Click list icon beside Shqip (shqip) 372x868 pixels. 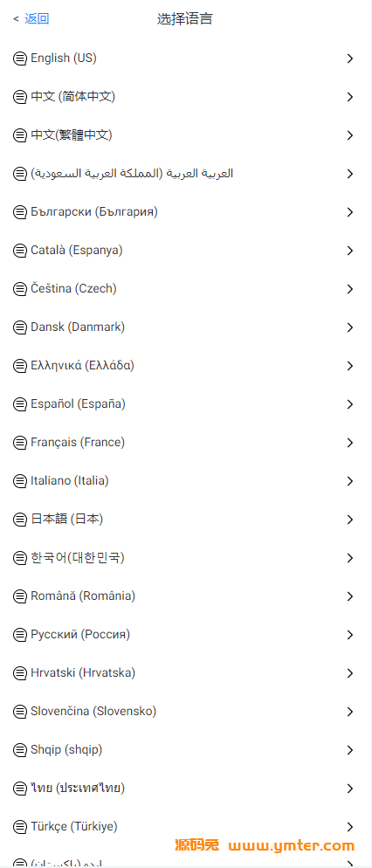tap(20, 750)
